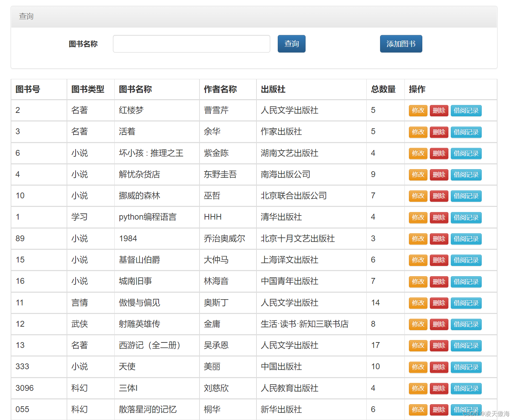Screen dimensions: 515x420
Task: Click the author name 刘慈欣
Action: pos(216,388)
